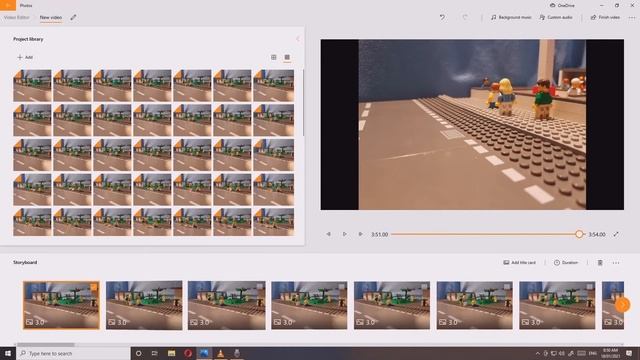The image size is (640, 360).
Task: Click the taskbar clock and date
Action: tap(611, 353)
